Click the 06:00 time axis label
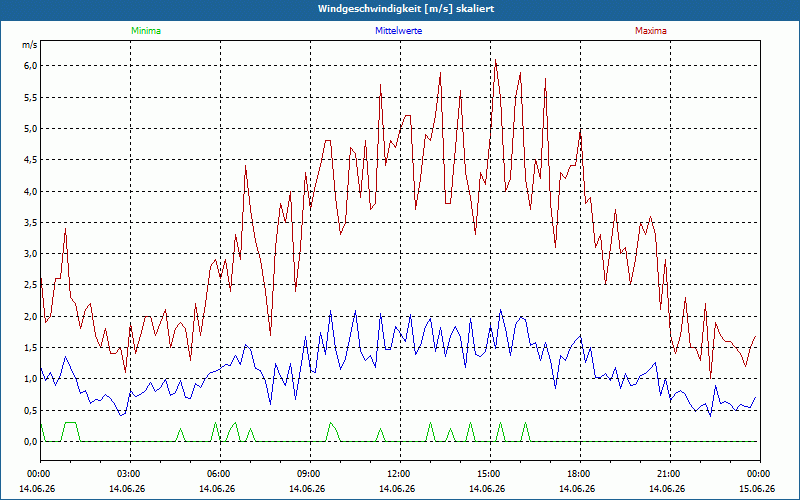Viewport: 800px width, 500px height. (220, 474)
